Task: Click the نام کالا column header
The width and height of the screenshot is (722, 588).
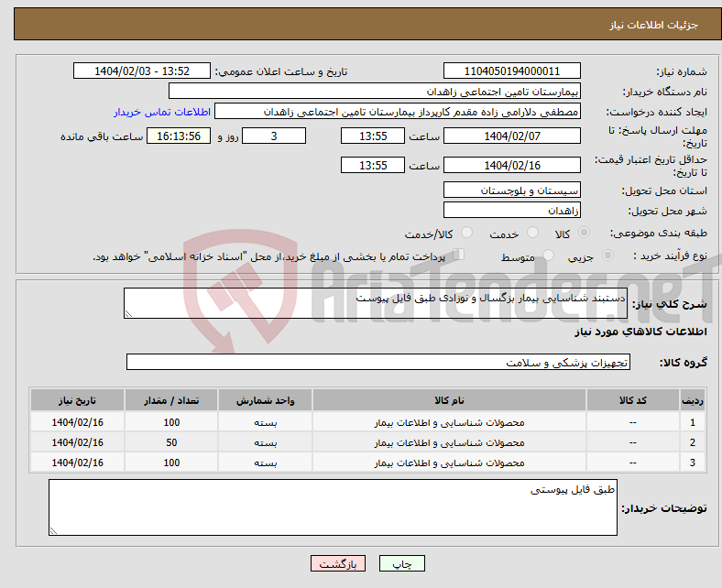Action: tap(449, 401)
